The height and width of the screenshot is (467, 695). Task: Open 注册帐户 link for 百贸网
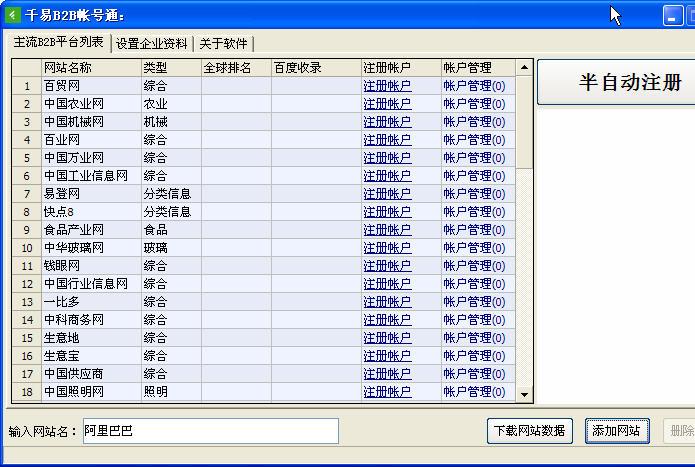pos(387,86)
